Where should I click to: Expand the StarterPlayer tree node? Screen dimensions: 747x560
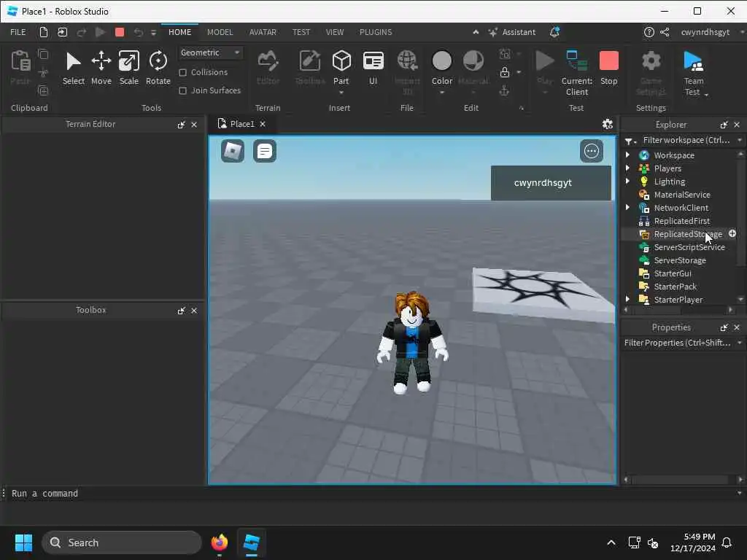point(627,299)
